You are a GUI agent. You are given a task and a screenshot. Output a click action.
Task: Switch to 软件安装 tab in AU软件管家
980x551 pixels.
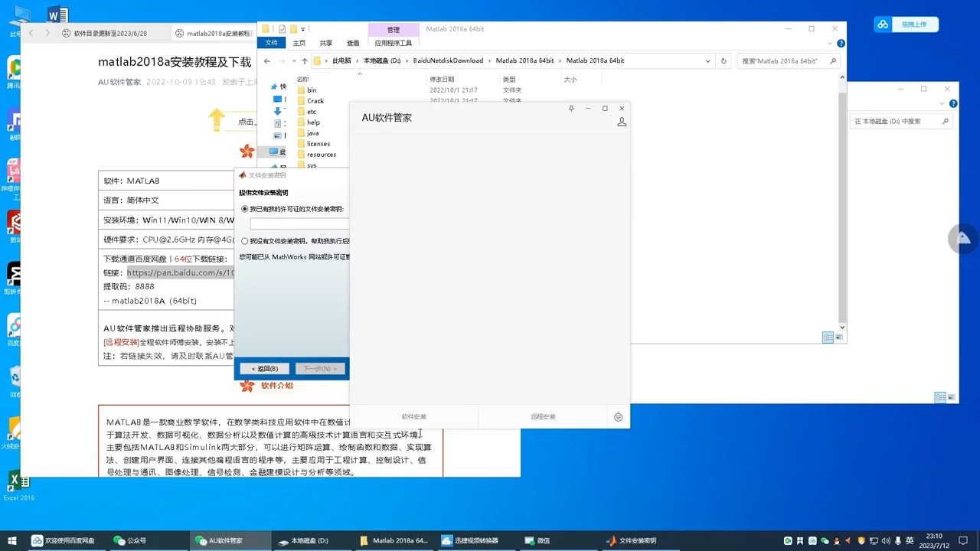coord(414,417)
